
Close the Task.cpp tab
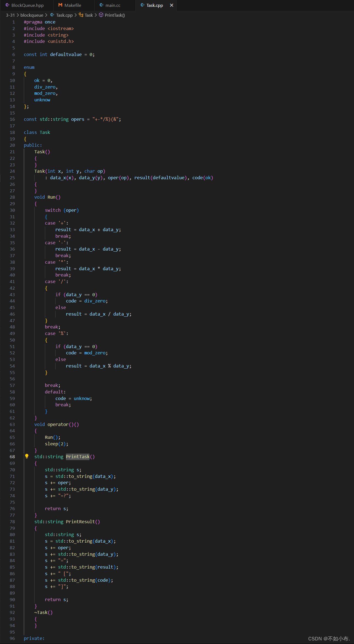(172, 5)
